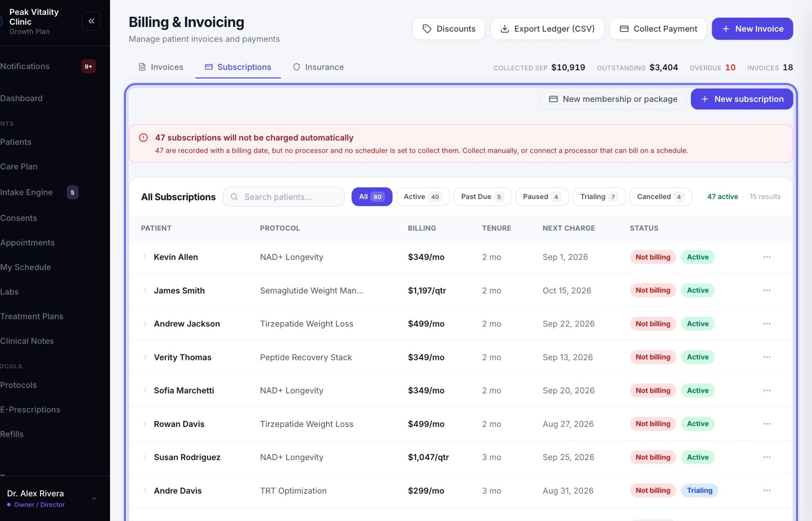
Task: Expand Dr. Alex Rivera account menu
Action: click(94, 499)
